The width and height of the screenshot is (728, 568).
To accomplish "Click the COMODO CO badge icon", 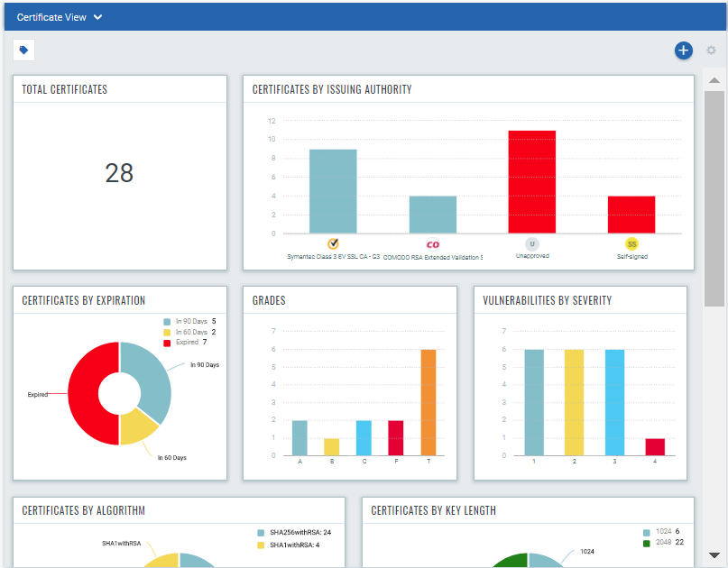I will [432, 243].
